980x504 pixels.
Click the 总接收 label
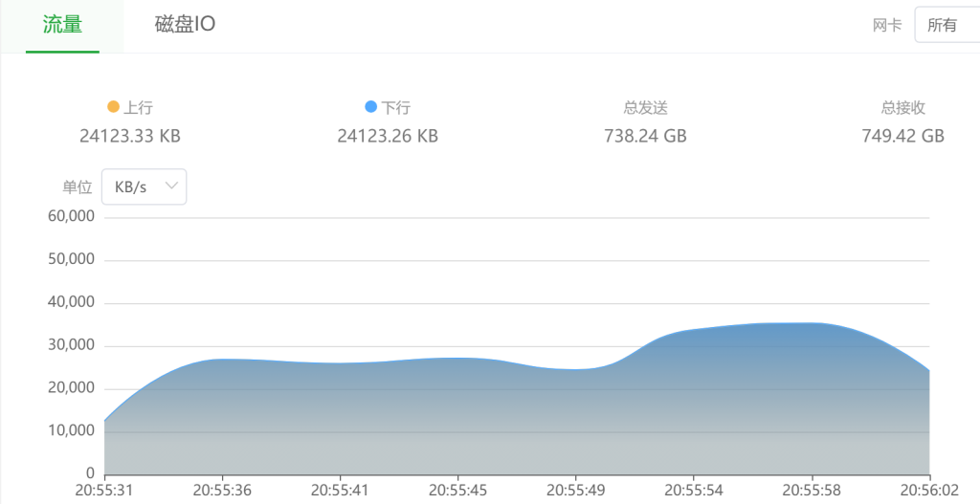(x=903, y=107)
